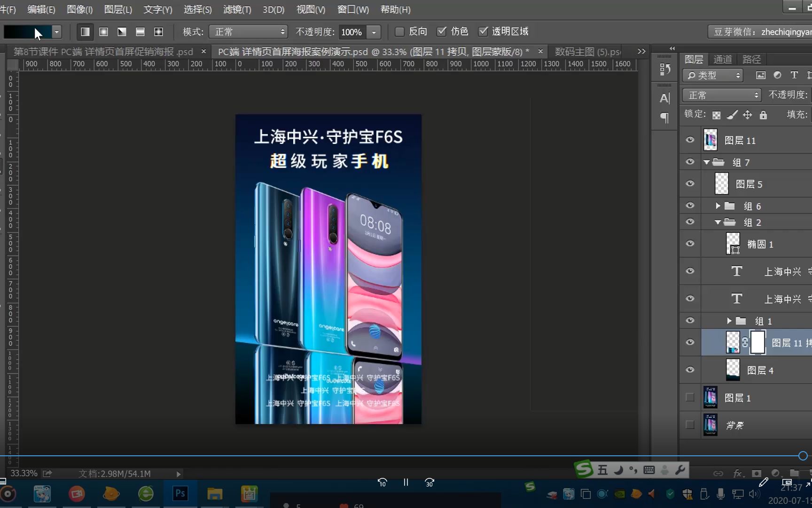Add layer mask icon in Layers panel
This screenshot has height=508, width=812.
757,473
